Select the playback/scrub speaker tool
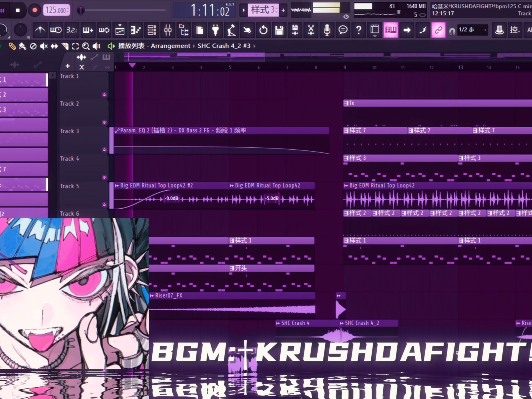 [96, 46]
